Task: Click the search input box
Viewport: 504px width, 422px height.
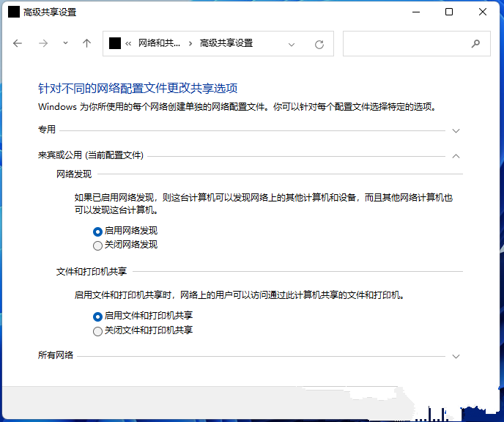Action: pyautogui.click(x=417, y=43)
